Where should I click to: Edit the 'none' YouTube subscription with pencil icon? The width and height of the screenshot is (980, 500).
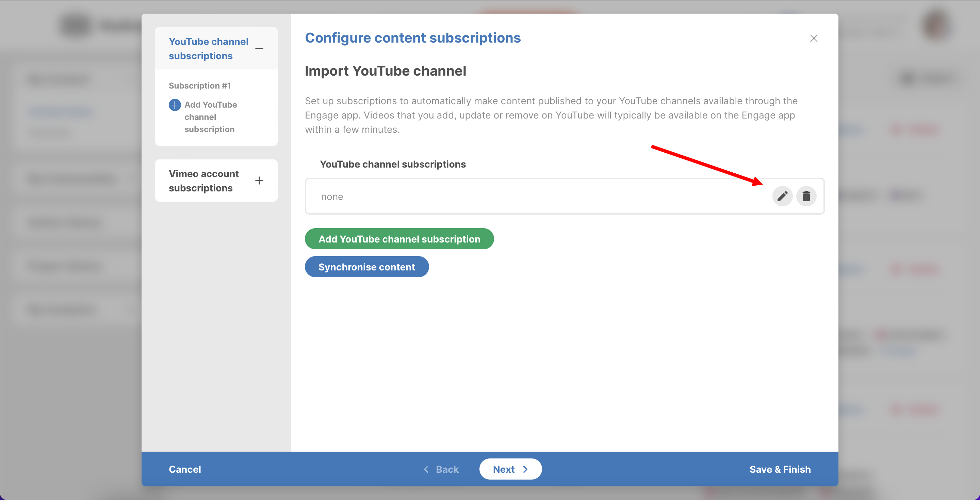pyautogui.click(x=782, y=196)
